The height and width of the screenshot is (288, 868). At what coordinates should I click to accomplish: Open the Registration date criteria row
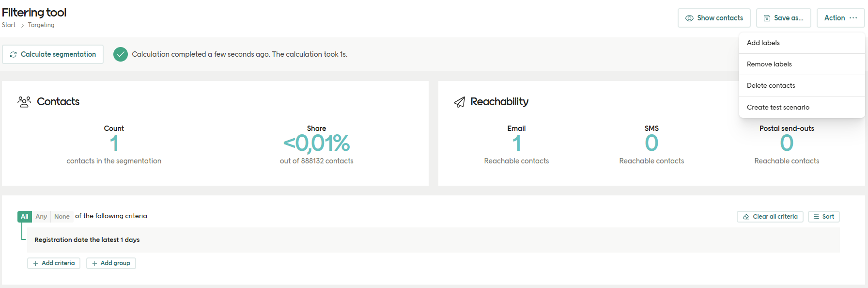(87, 240)
